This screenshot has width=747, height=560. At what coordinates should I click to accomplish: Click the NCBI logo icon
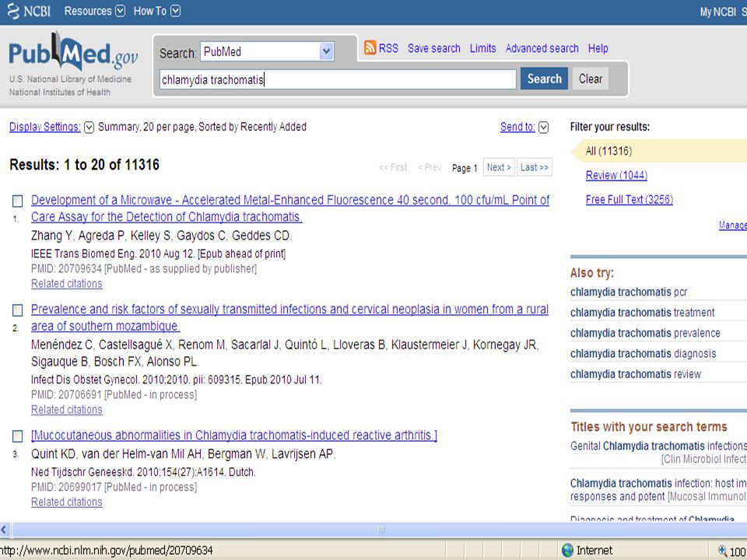point(13,11)
